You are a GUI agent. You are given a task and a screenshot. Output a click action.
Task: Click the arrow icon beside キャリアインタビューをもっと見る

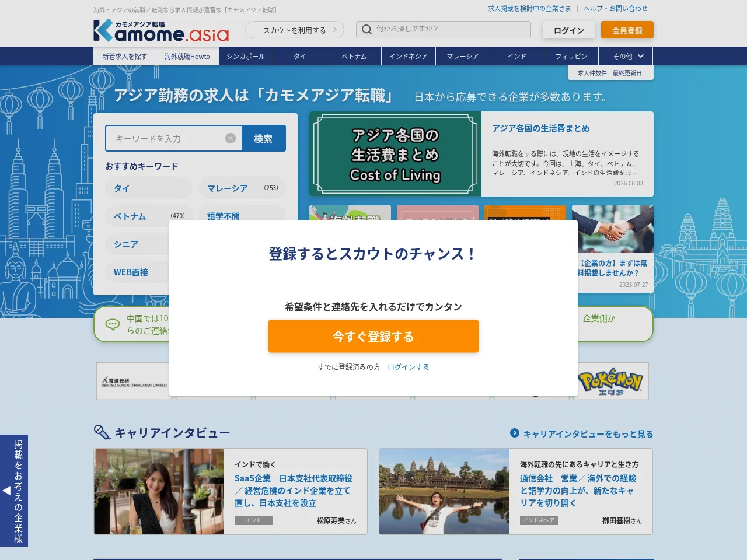click(515, 433)
